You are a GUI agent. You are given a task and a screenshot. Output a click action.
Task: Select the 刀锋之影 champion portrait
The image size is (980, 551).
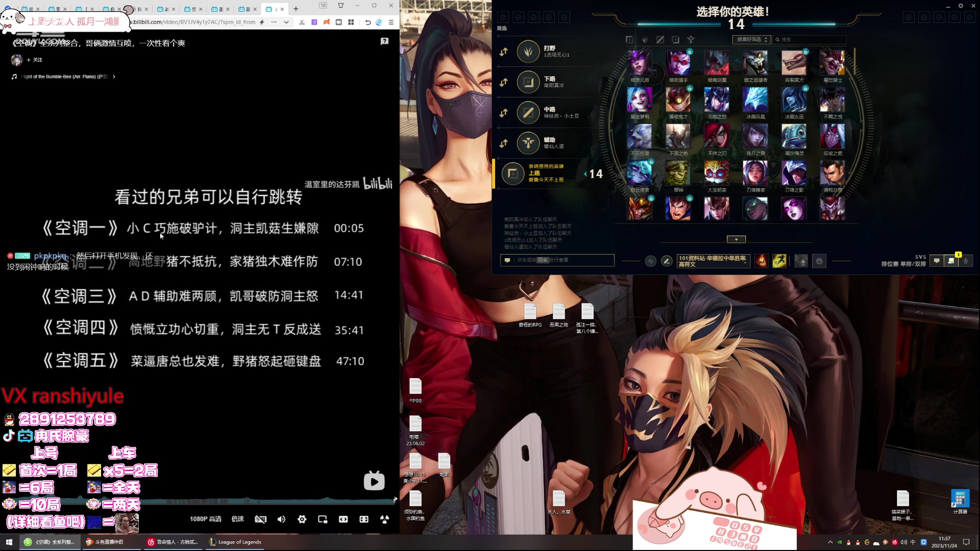(x=794, y=173)
